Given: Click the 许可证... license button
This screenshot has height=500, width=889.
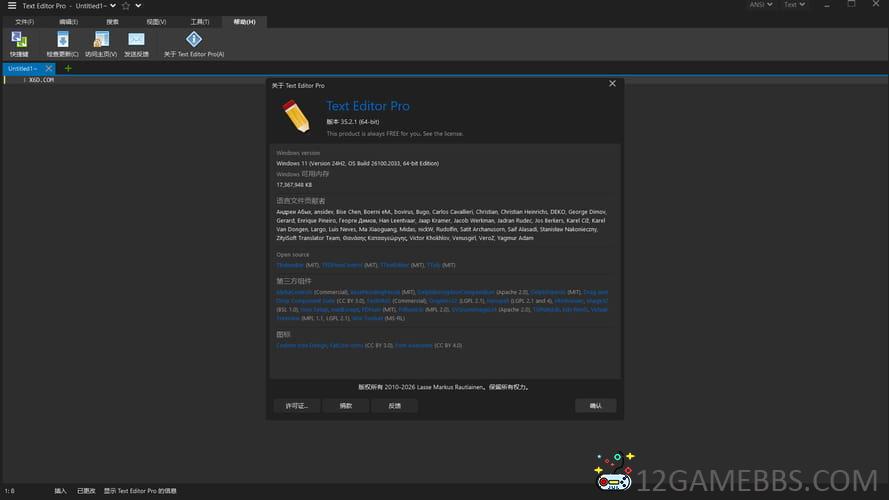Looking at the screenshot, I should tap(296, 406).
